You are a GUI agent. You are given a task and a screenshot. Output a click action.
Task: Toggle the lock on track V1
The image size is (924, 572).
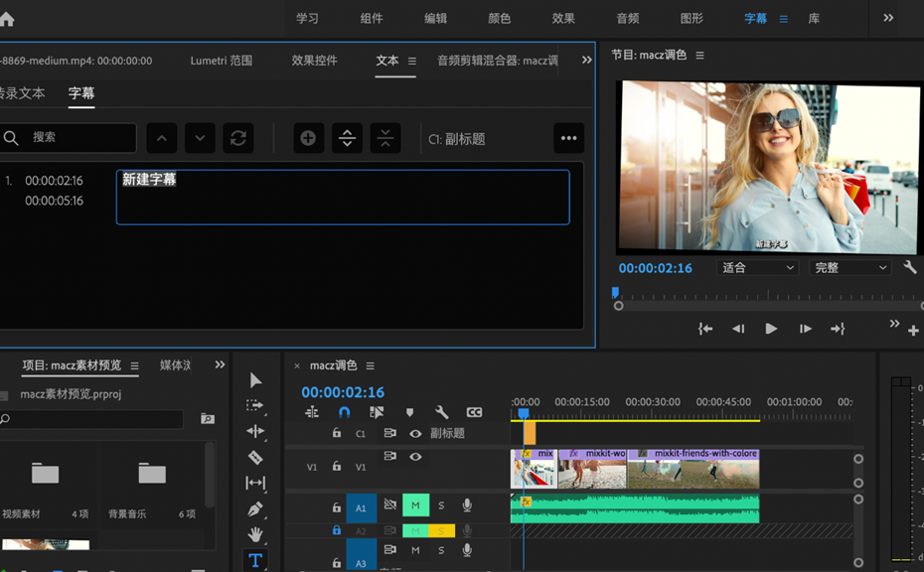(337, 466)
